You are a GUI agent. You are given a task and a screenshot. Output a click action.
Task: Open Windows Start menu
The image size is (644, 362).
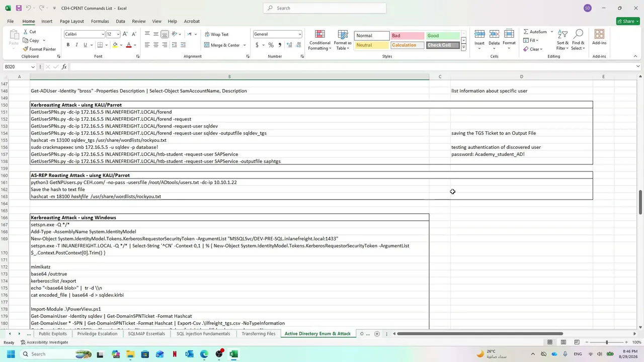[11, 354]
